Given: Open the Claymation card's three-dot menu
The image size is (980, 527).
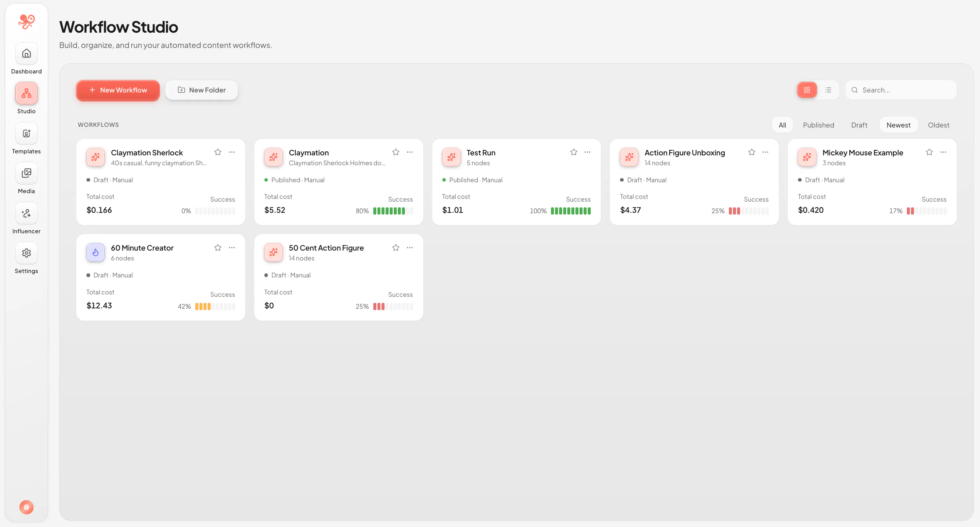Looking at the screenshot, I should coord(410,152).
